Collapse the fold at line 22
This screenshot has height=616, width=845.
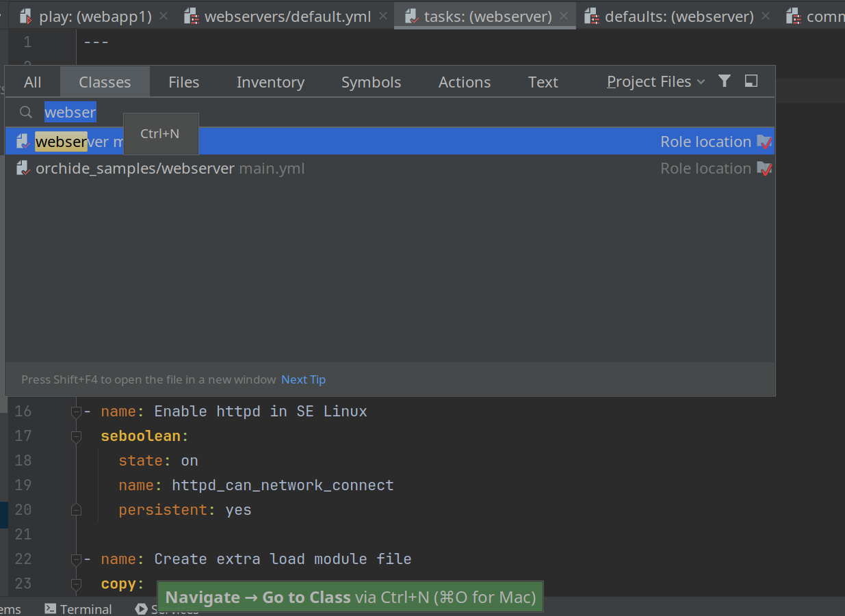(x=76, y=559)
